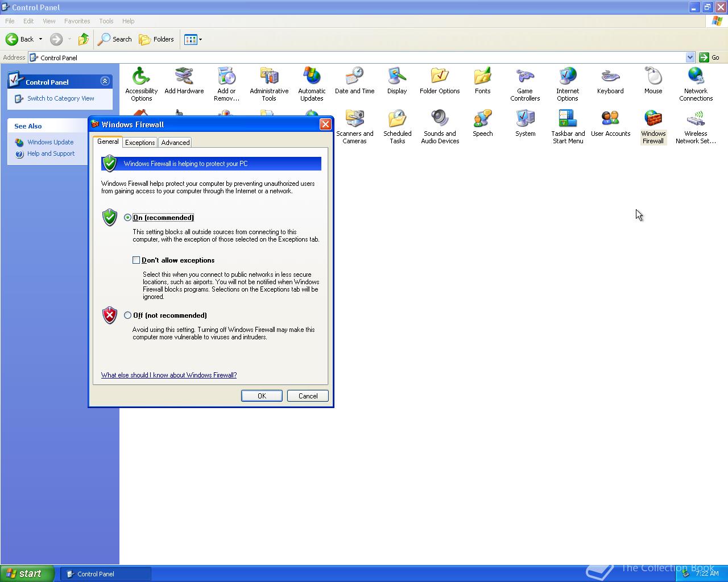728x582 pixels.
Task: Open the Display icon
Action: click(x=397, y=80)
